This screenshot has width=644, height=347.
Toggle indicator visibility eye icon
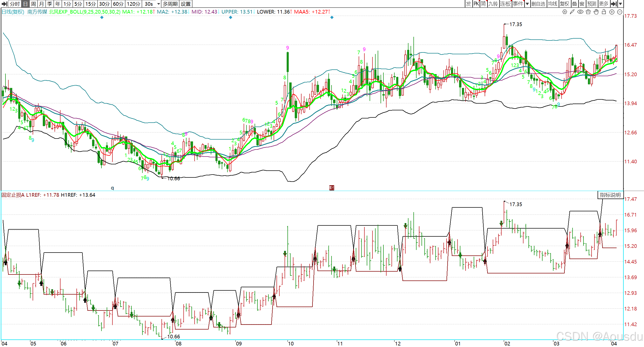click(x=580, y=12)
